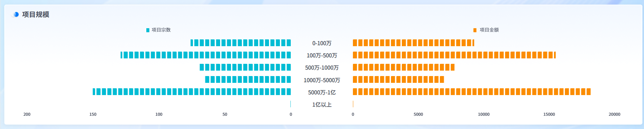
Task: Select the 5000万-1亿 category label
Action: (x=322, y=92)
